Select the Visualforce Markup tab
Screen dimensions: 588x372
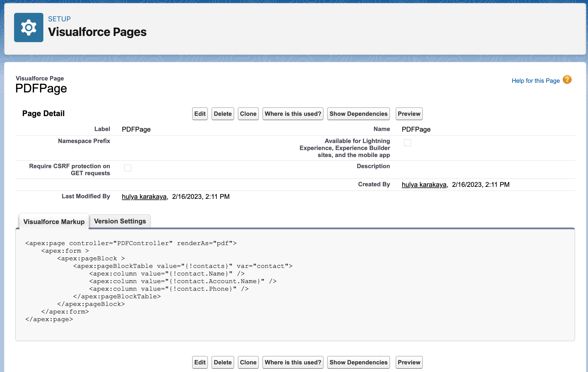54,222
